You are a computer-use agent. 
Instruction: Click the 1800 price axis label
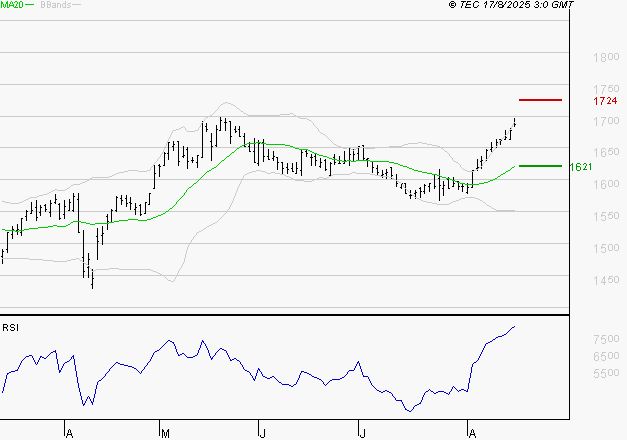click(606, 57)
